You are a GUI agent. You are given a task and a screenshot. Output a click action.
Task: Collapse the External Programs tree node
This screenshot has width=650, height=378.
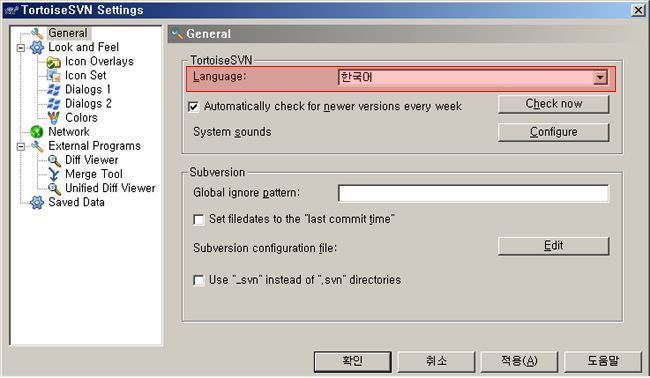[x=21, y=147]
